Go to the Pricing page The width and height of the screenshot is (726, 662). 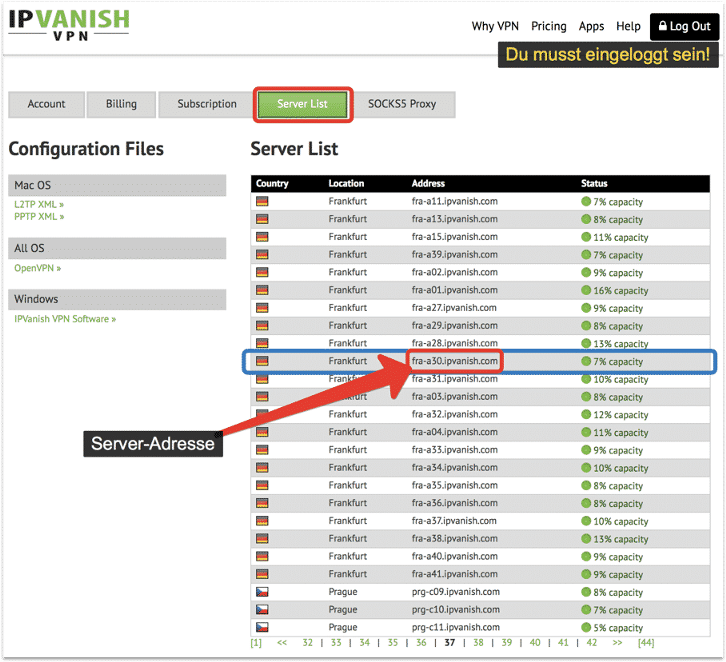point(549,27)
